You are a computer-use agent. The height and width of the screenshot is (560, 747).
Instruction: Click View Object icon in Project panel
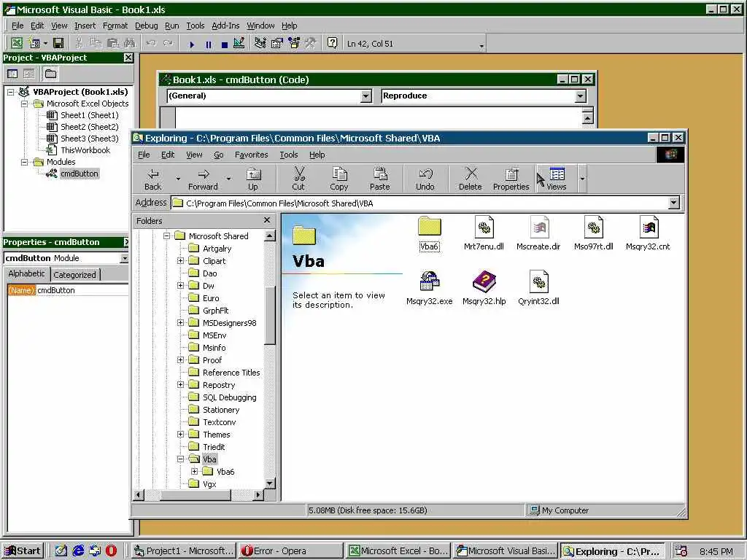[29, 74]
